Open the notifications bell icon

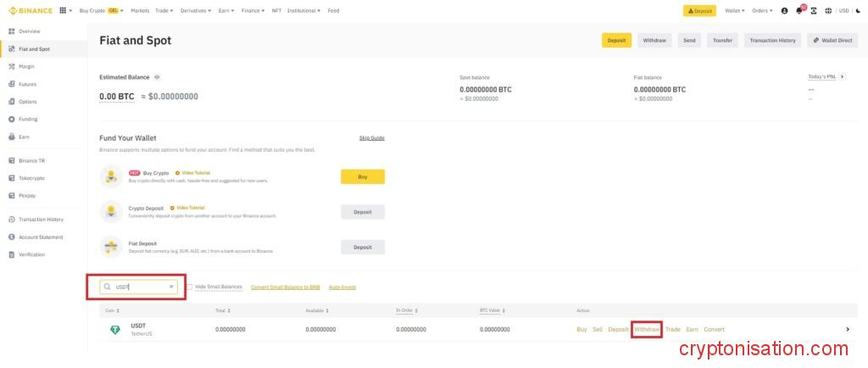click(x=798, y=11)
